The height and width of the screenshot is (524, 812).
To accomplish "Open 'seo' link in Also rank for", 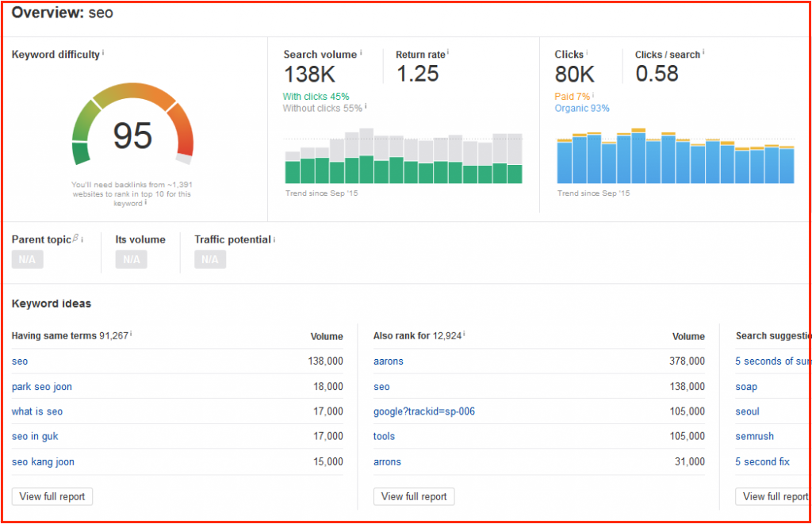I will click(381, 387).
